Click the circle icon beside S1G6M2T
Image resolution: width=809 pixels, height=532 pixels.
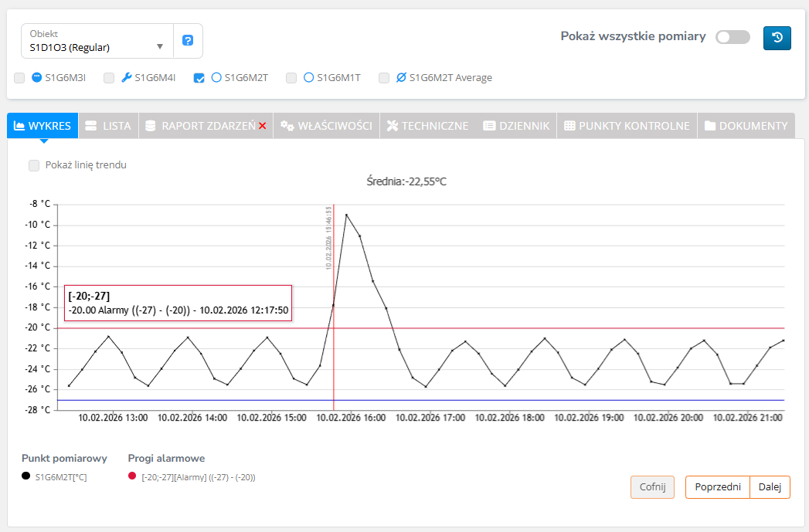(x=216, y=77)
